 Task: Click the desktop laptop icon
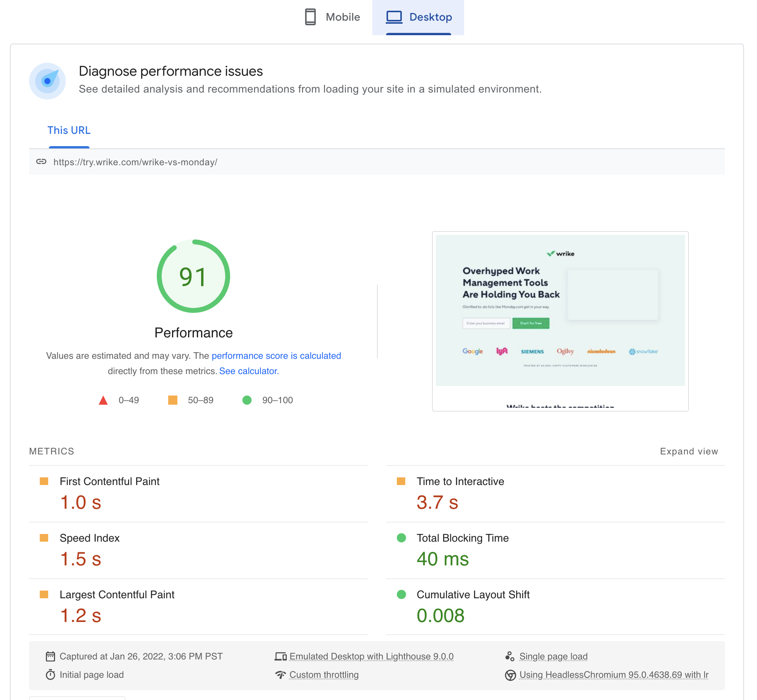[x=394, y=17]
